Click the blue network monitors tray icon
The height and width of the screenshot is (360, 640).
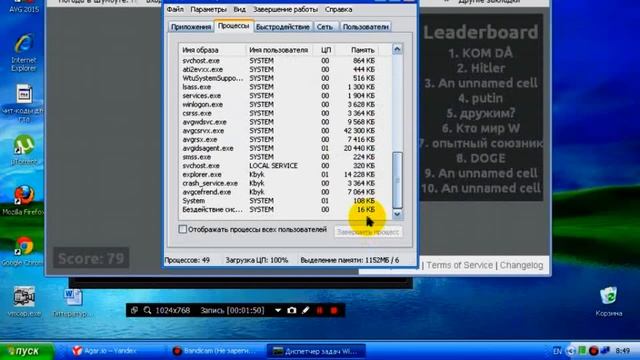point(605,351)
